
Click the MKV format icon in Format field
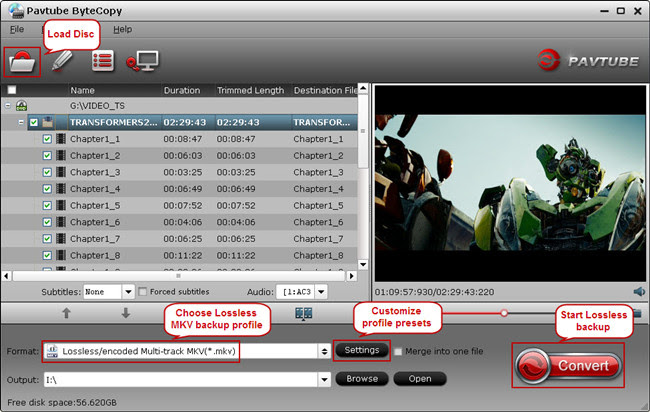tap(52, 351)
